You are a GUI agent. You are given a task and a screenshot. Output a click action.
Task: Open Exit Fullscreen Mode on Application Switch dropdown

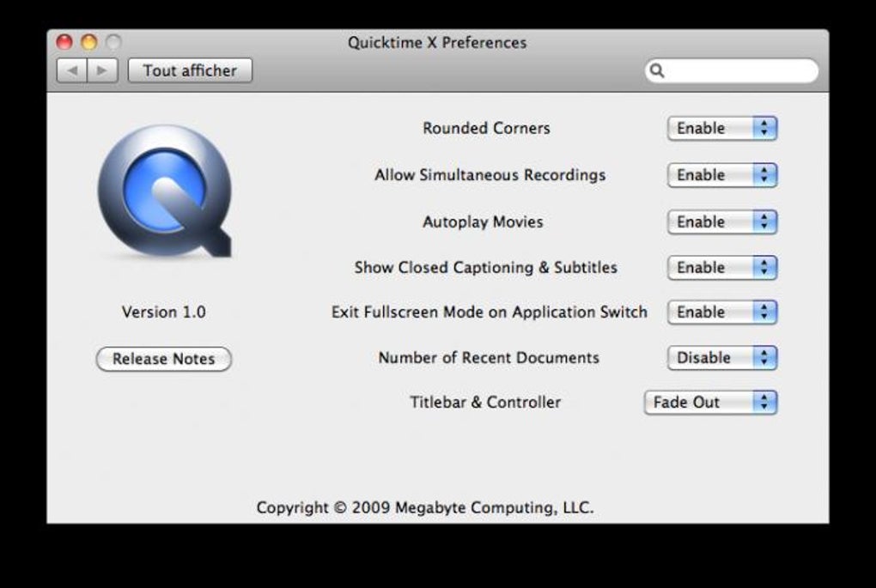721,312
